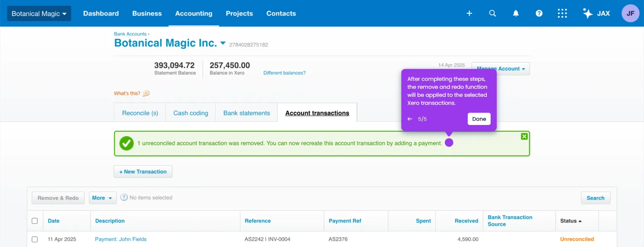Switch to the Bank statements tab
The width and height of the screenshot is (644, 247).
[246, 113]
